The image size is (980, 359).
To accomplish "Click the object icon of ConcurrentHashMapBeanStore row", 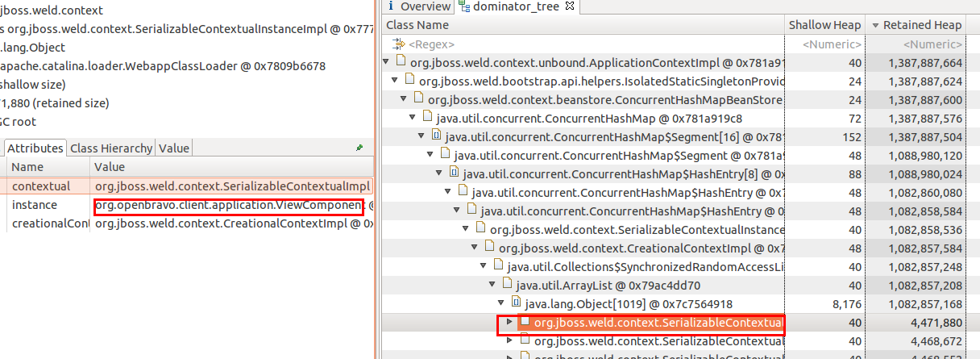I will (x=418, y=99).
